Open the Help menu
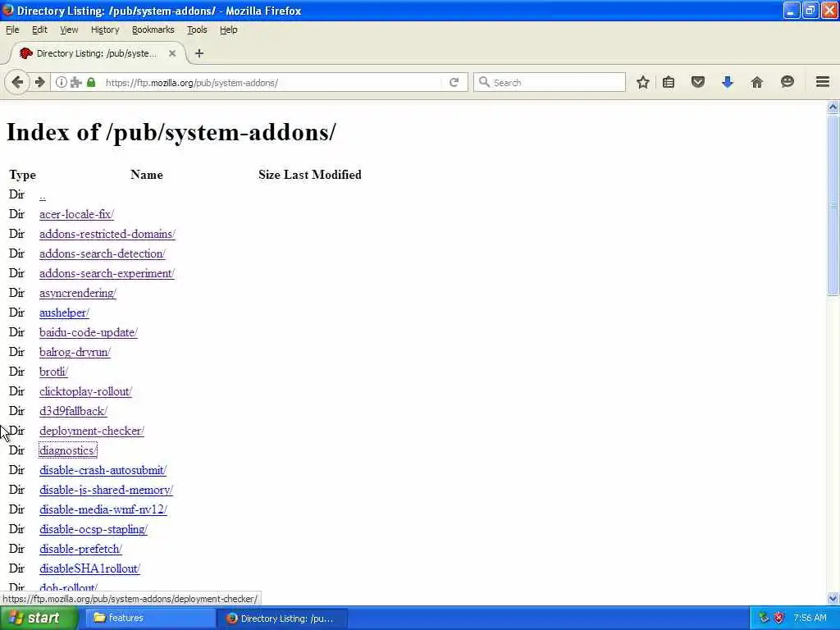The image size is (840, 630). (228, 30)
